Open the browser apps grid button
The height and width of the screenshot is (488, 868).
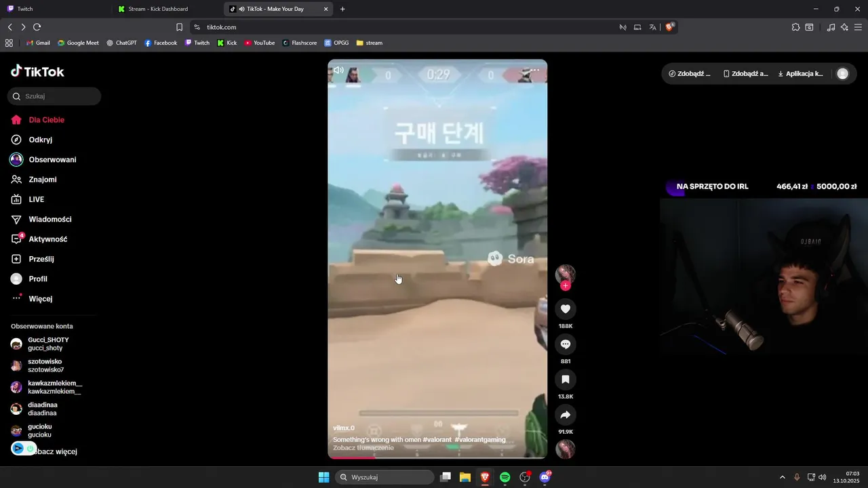point(9,43)
